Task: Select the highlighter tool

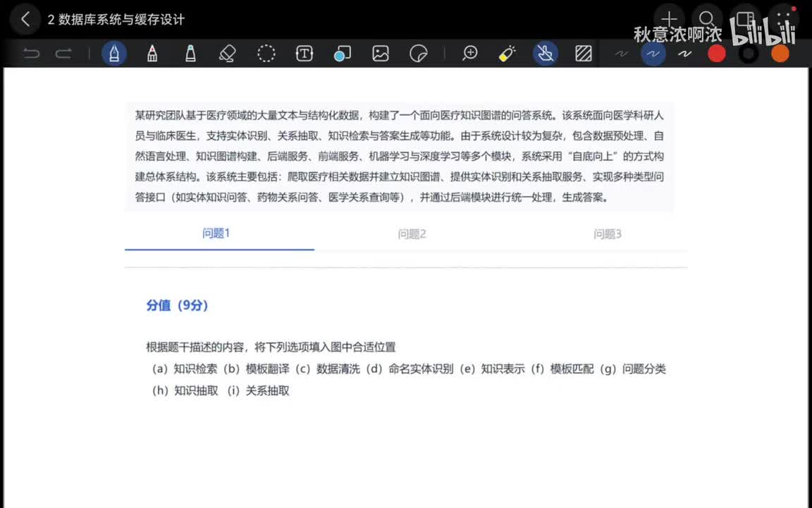Action: tap(190, 54)
